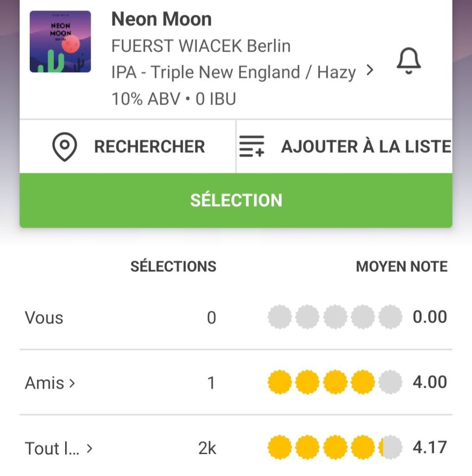
Task: Tap the Neon Moon beer title
Action: pos(161,19)
